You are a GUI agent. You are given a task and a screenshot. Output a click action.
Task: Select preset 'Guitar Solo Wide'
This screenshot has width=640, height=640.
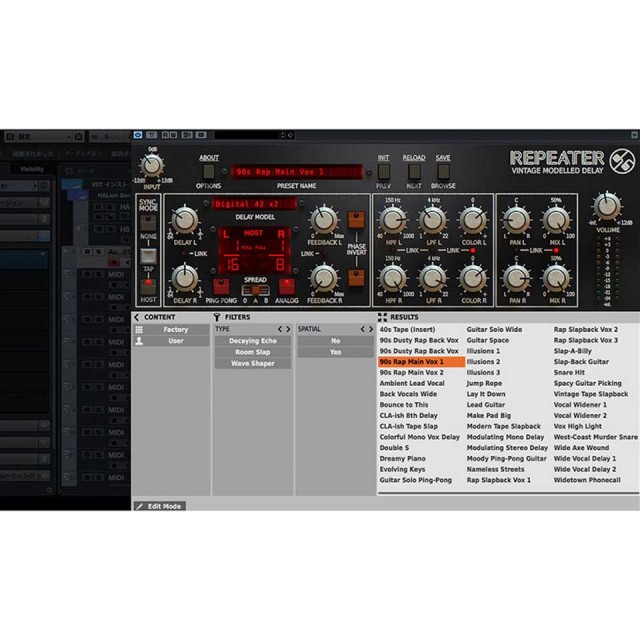(494, 329)
